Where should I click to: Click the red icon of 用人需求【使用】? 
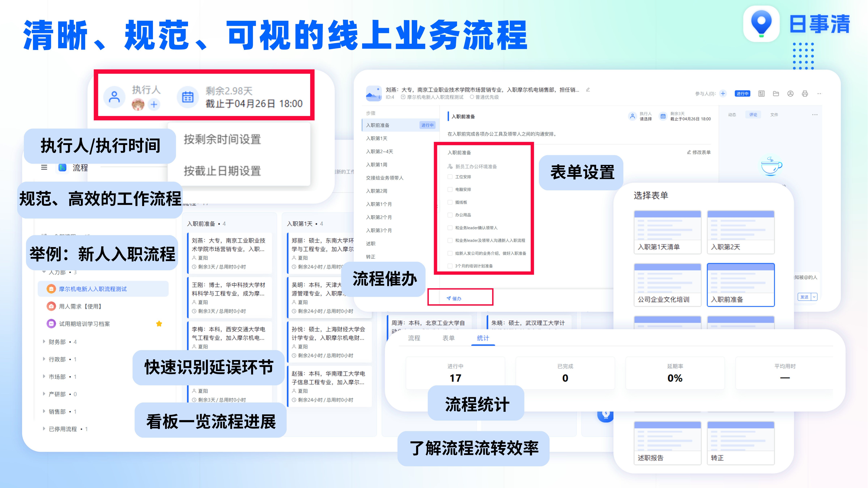point(51,306)
